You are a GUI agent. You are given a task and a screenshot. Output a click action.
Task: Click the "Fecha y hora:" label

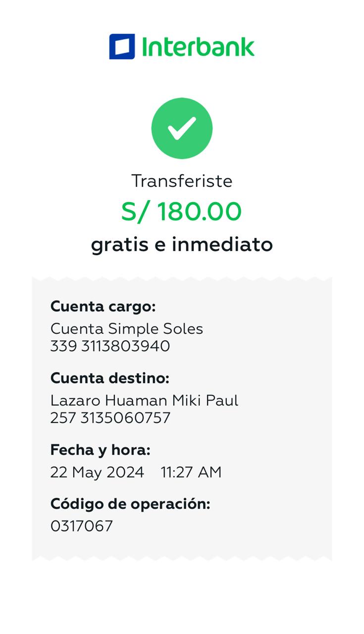point(100,450)
